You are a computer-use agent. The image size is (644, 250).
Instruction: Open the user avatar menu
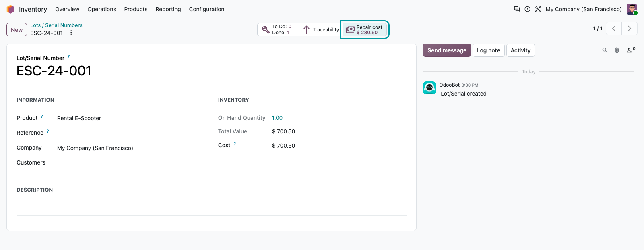point(632,9)
